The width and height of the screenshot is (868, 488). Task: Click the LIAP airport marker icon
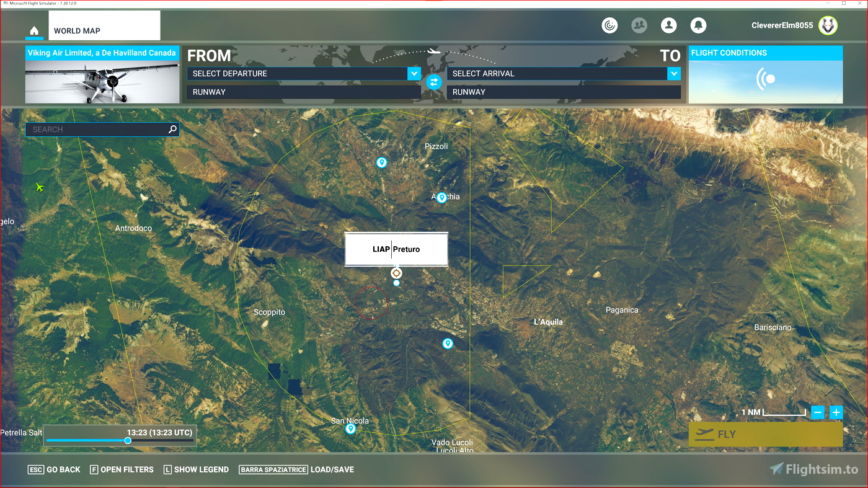(x=397, y=273)
